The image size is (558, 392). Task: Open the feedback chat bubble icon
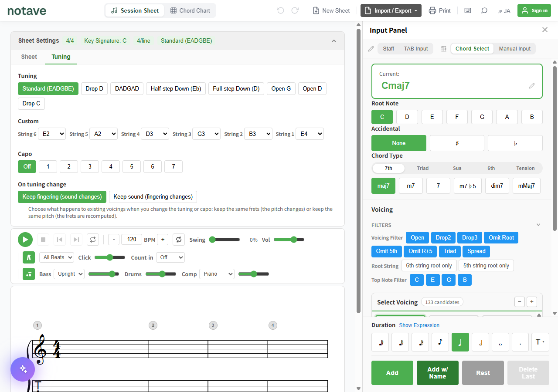pyautogui.click(x=484, y=10)
